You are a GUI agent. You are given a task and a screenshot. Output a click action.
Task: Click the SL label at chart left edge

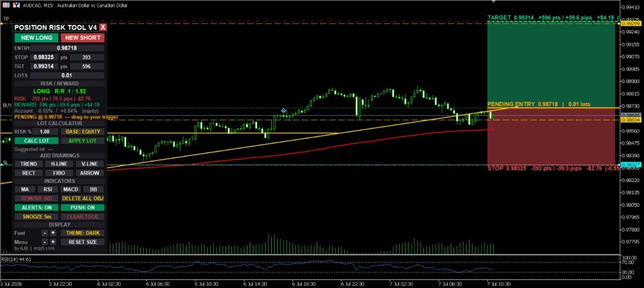[x=5, y=163]
